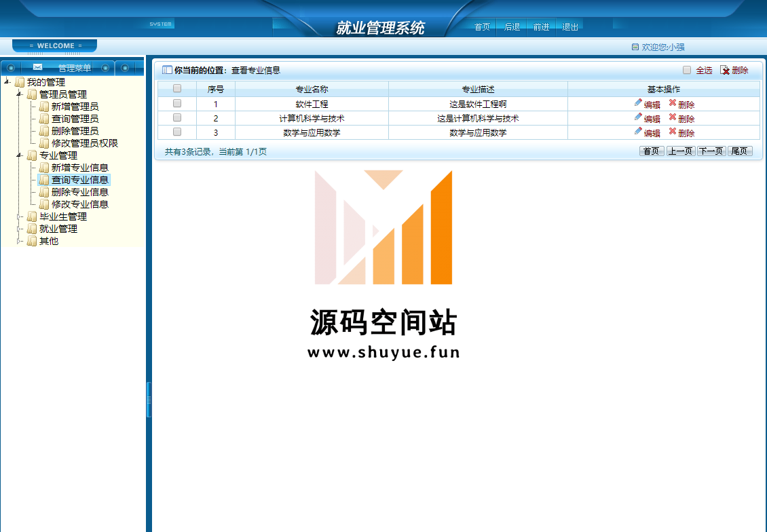Expand the 毕业生管理 tree node

click(19, 216)
